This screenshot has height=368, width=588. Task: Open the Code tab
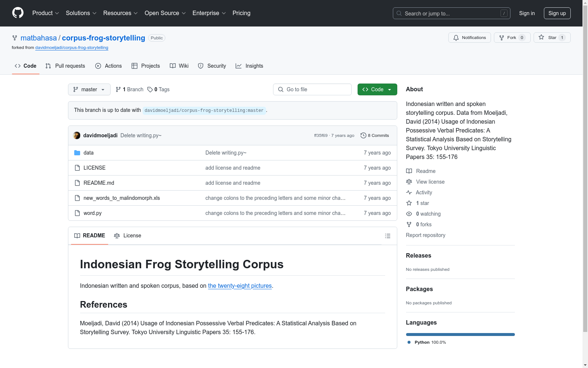[x=26, y=66]
